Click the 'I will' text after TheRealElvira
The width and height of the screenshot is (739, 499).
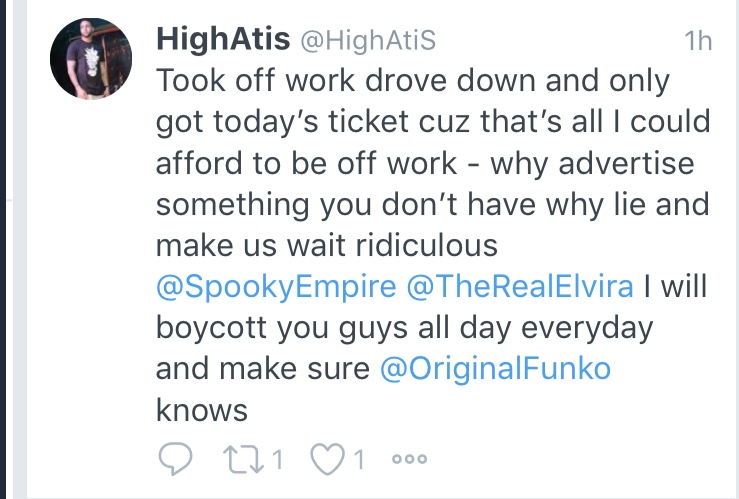(675, 286)
